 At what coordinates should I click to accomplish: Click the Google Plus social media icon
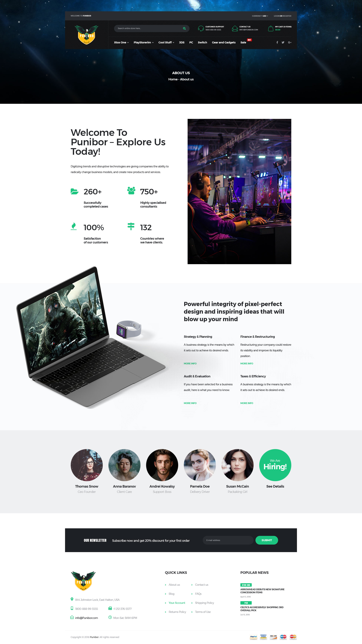click(x=290, y=42)
